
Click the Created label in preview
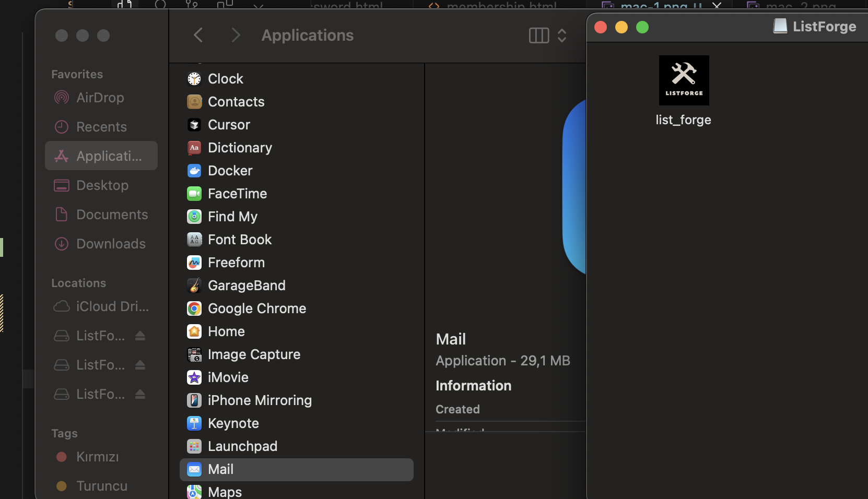pyautogui.click(x=458, y=409)
